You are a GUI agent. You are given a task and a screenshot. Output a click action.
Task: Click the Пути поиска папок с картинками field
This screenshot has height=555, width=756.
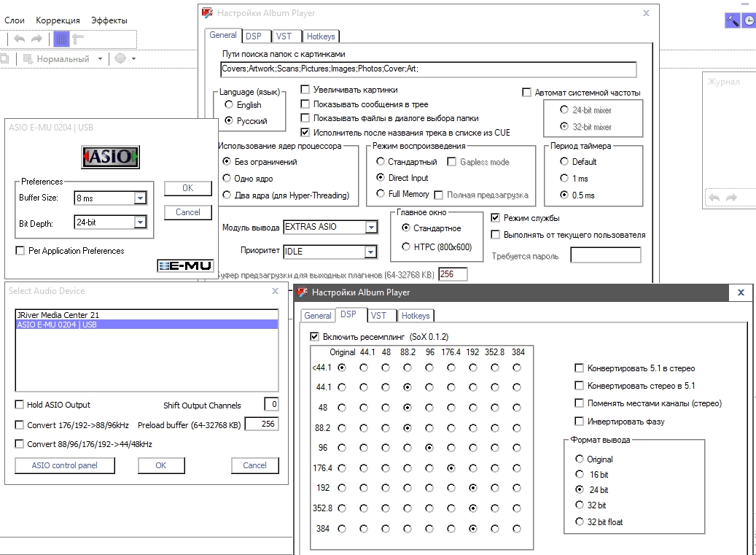(429, 69)
